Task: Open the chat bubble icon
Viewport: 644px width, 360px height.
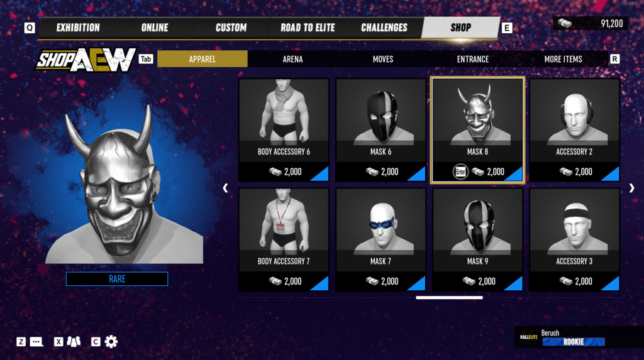Action: [x=36, y=342]
